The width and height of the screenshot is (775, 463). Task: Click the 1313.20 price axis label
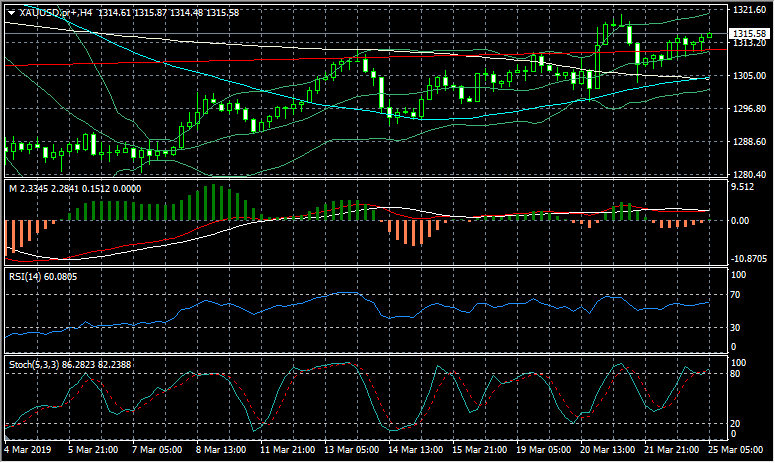749,42
